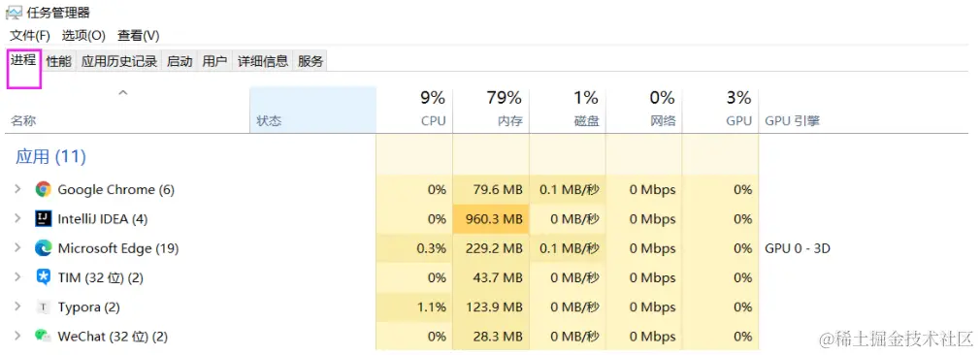The width and height of the screenshot is (980, 355).
Task: Click the Typora app icon
Action: 43,307
